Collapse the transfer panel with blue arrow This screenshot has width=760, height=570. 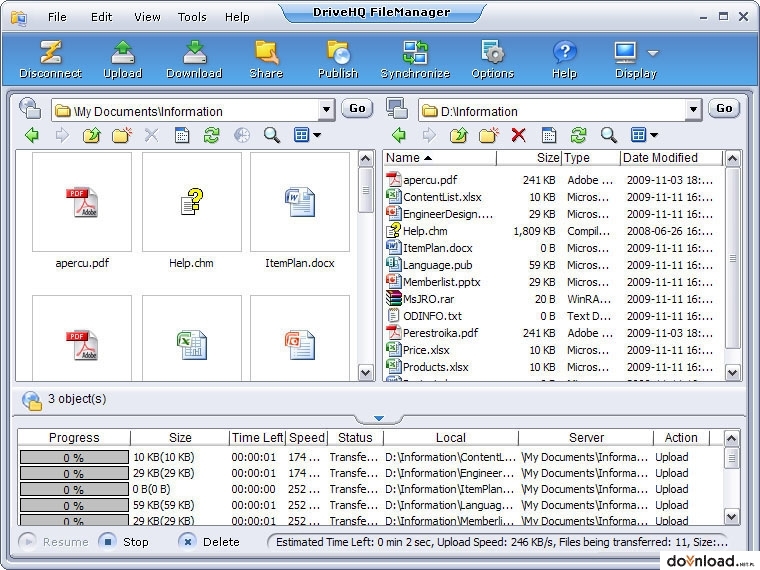click(379, 418)
